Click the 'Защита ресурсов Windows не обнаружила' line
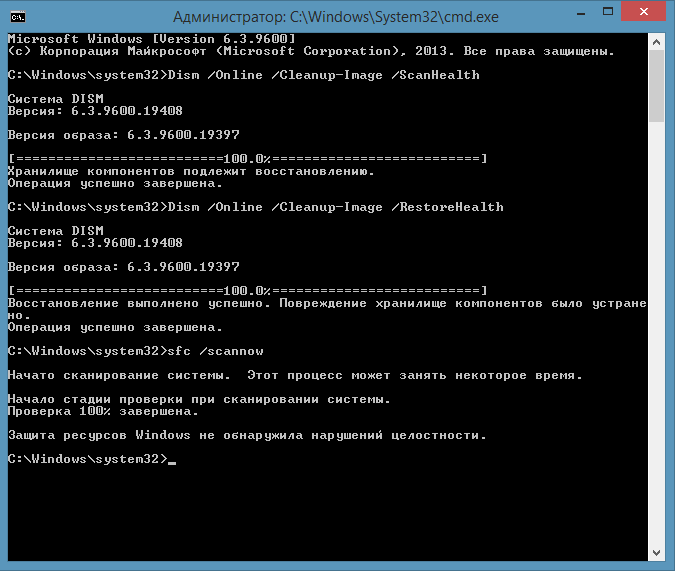The height and width of the screenshot is (571, 675). [247, 435]
